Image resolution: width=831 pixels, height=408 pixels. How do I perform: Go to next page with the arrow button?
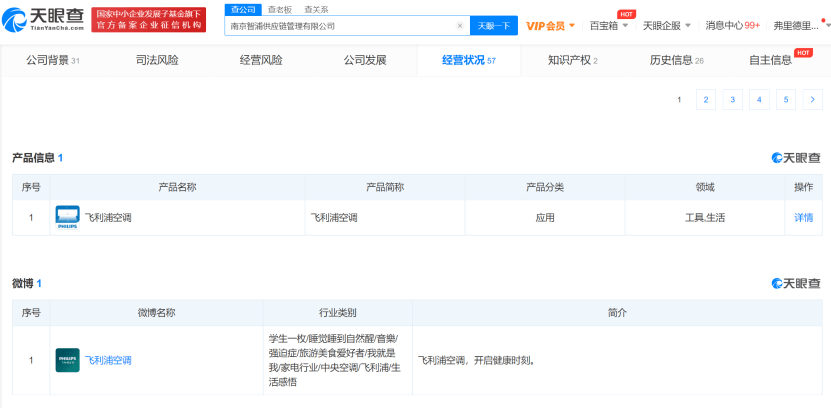click(x=812, y=100)
